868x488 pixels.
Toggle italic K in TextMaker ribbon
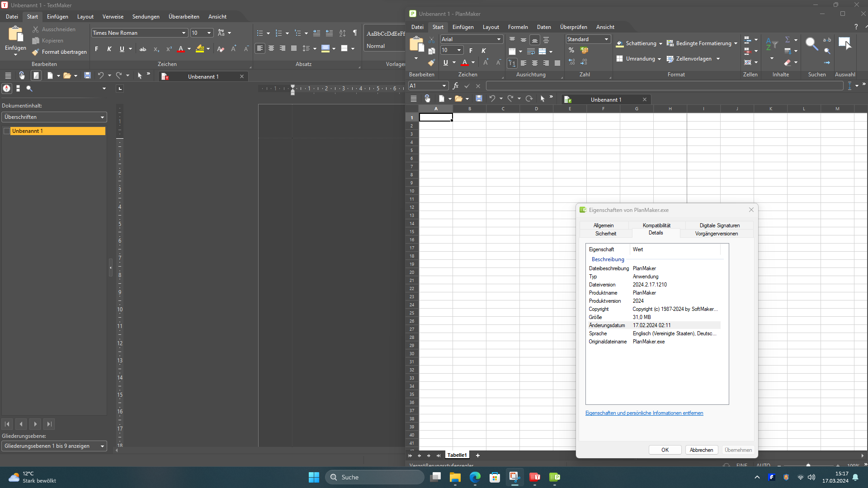[x=109, y=49]
